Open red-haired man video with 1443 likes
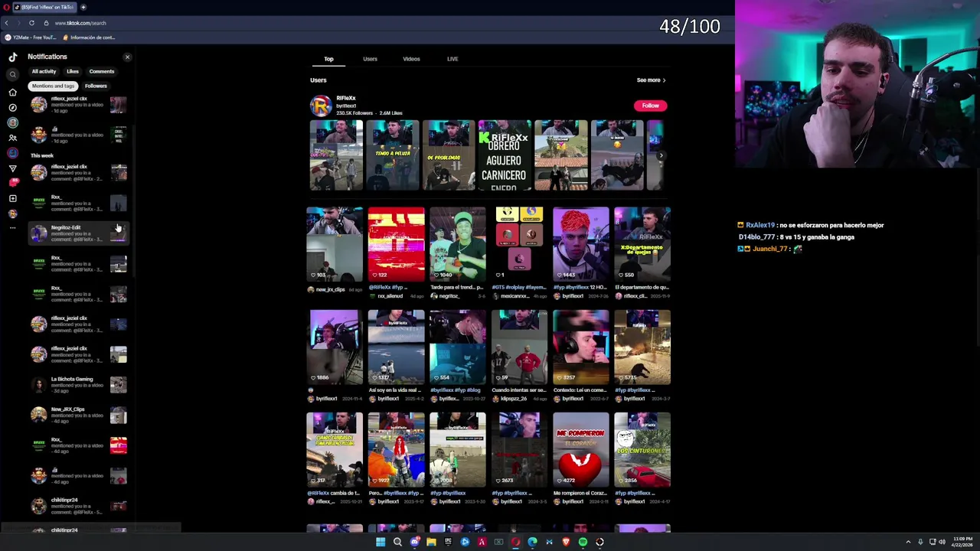 580,244
